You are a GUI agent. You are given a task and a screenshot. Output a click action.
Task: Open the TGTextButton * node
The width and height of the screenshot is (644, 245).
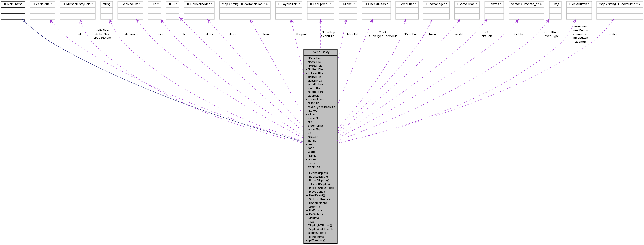pos(579,10)
